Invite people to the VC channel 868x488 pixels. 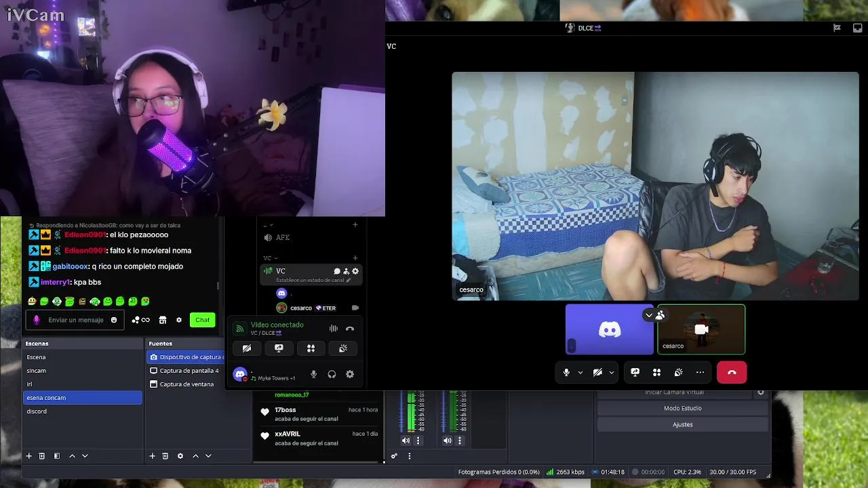[x=346, y=271]
